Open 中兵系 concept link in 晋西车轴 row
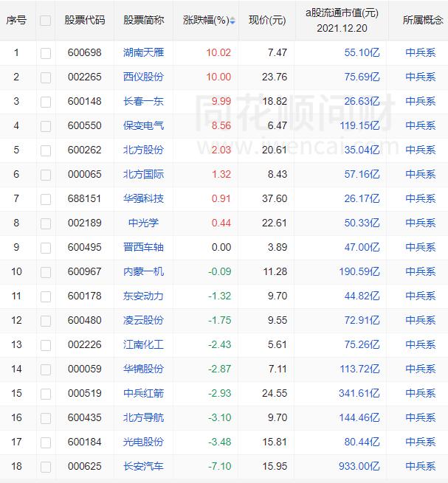Viewport: 448px width, 483px height. tap(421, 247)
